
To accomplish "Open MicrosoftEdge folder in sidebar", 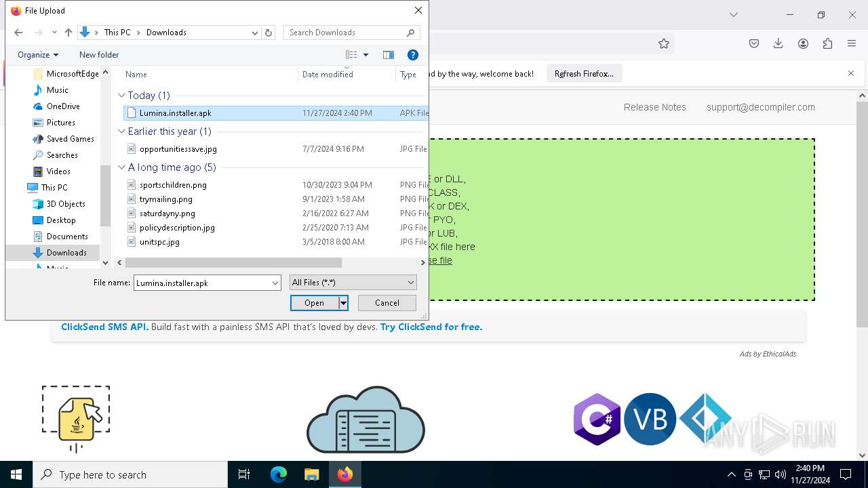I will 72,74.
